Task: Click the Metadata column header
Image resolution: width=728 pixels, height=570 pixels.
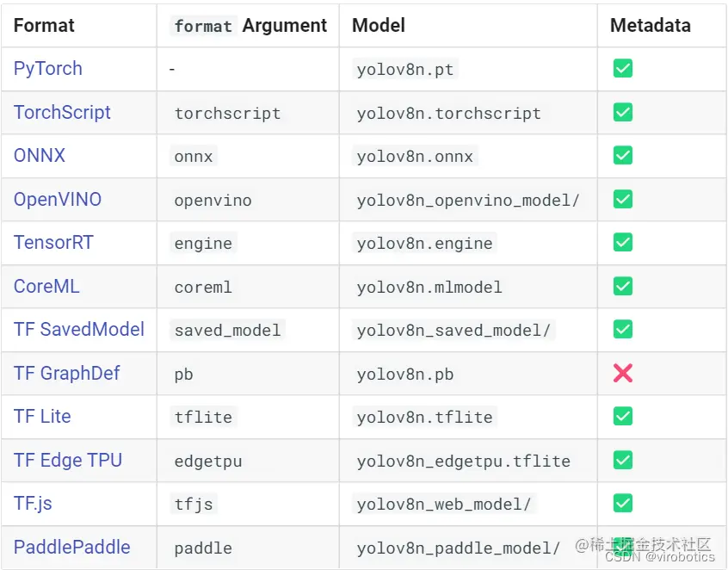Action: point(650,26)
